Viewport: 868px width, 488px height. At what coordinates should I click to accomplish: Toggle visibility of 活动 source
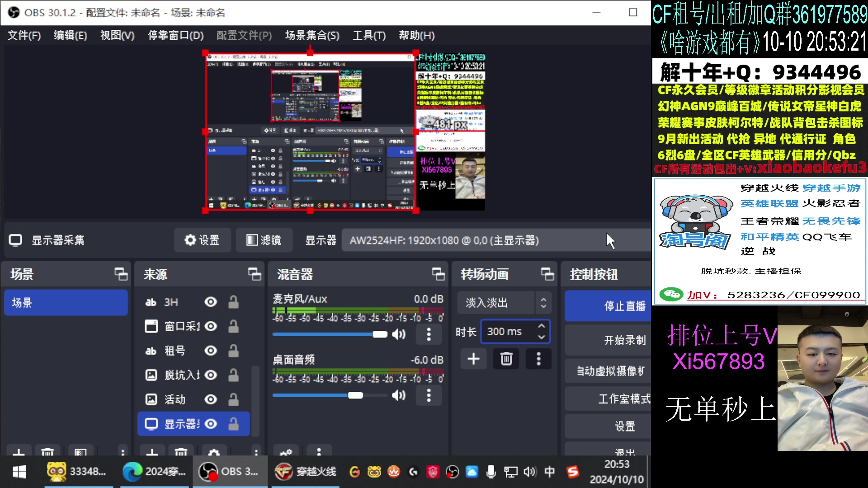tap(211, 399)
